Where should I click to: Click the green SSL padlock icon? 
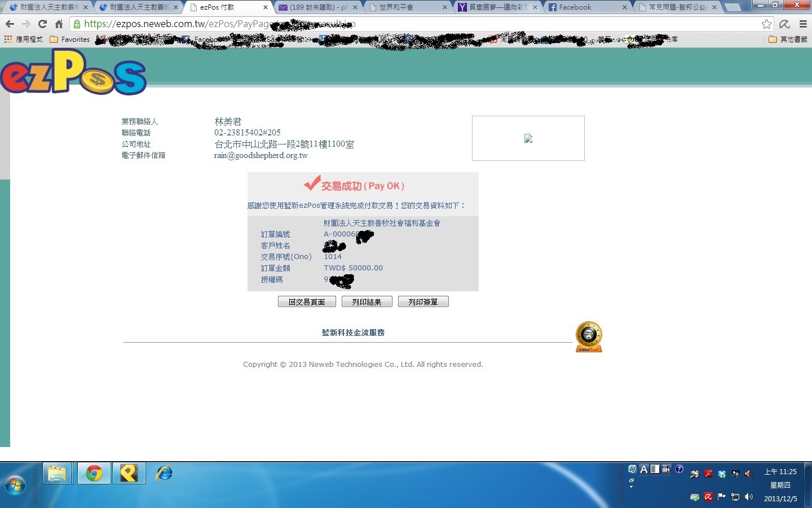(x=77, y=24)
